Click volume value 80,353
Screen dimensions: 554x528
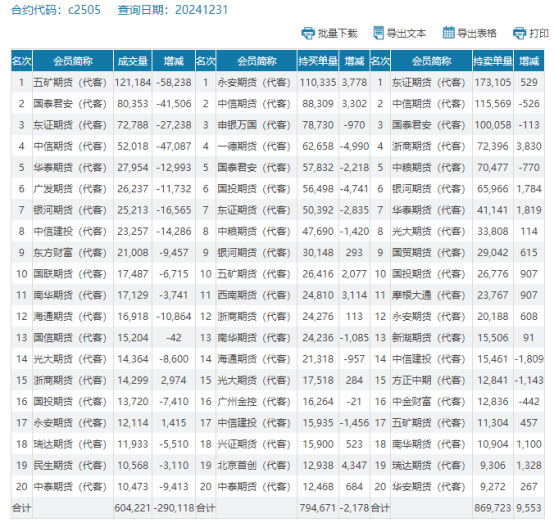pos(132,104)
